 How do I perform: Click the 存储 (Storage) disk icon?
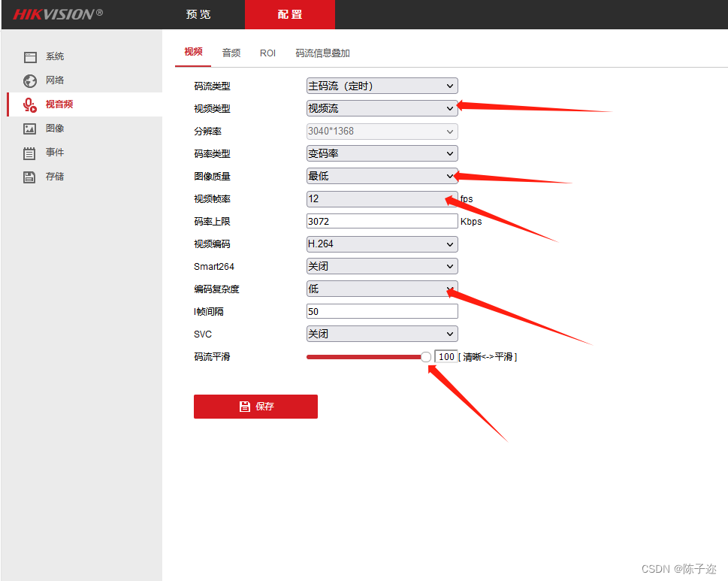[x=29, y=177]
